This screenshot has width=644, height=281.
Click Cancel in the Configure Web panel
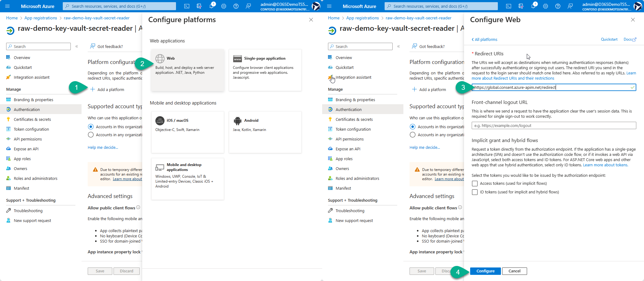[514, 271]
